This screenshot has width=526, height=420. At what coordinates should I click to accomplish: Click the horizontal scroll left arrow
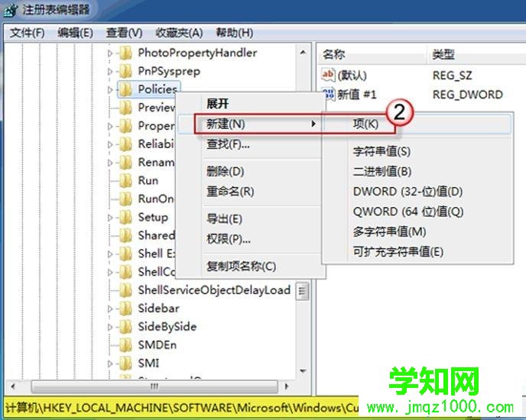tap(13, 386)
